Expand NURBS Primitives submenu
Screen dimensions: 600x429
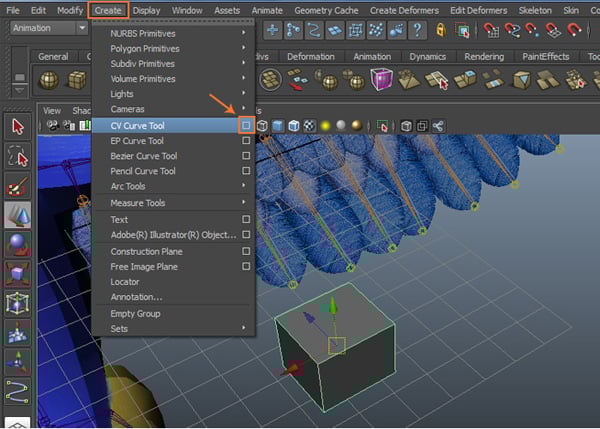[173, 34]
